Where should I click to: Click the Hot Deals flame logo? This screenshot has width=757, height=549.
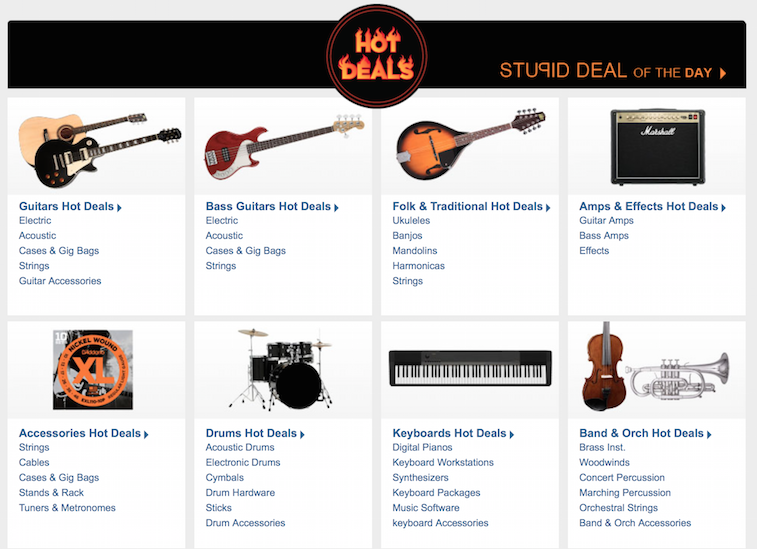point(377,56)
